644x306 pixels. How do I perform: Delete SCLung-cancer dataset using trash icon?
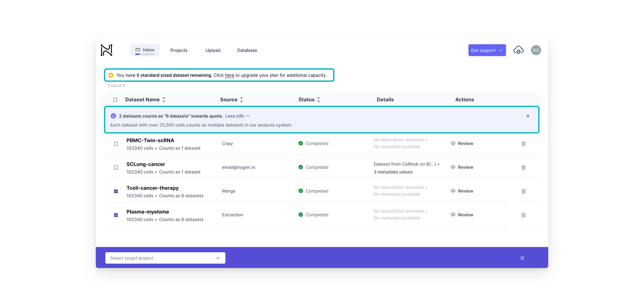[523, 167]
